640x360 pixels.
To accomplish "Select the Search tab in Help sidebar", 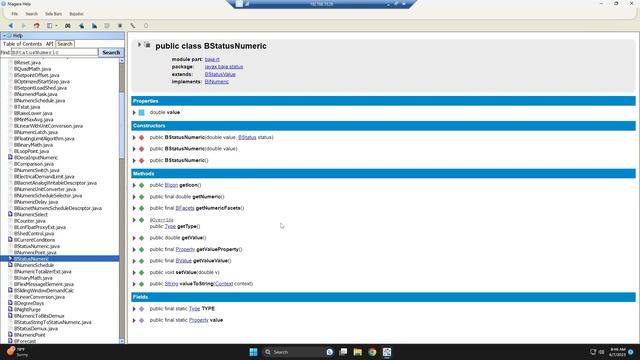I will coord(65,44).
